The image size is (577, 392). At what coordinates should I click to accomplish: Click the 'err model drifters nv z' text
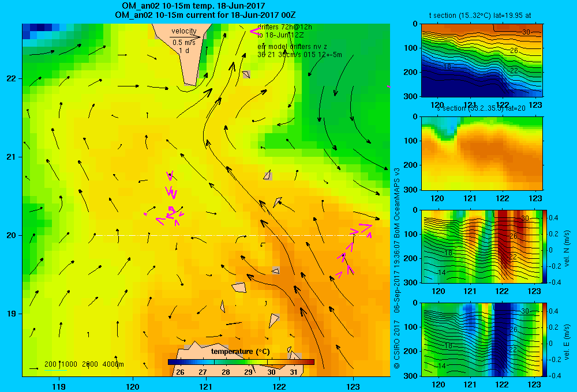click(292, 47)
